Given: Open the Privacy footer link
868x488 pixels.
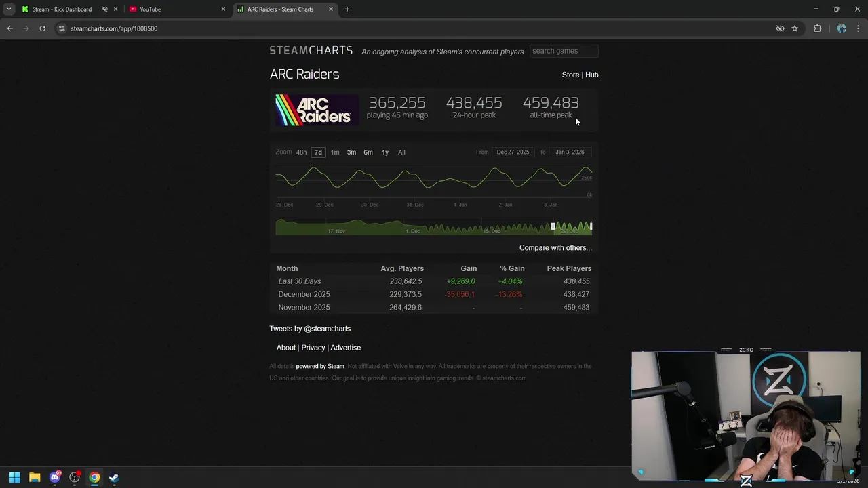Looking at the screenshot, I should coord(313,348).
